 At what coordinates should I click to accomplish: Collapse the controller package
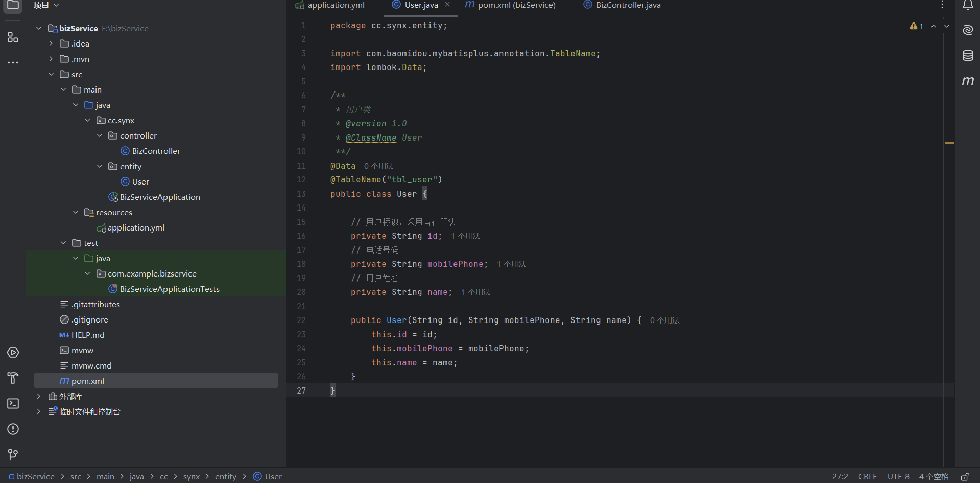coord(100,136)
